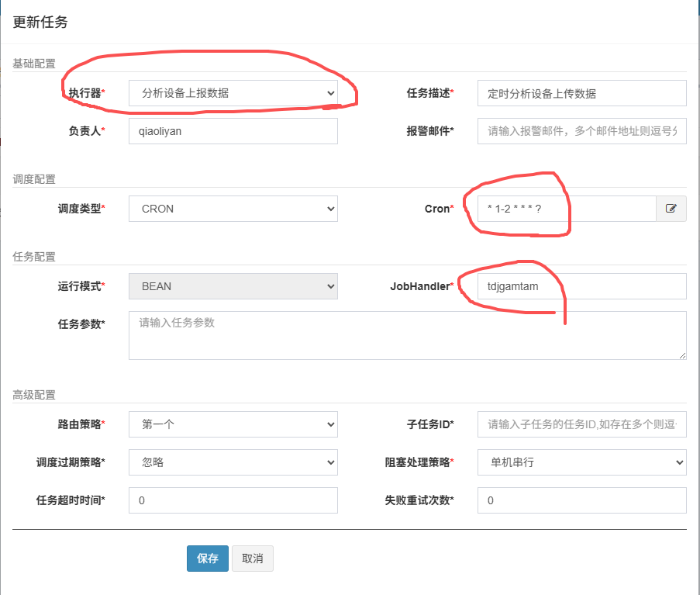The width and height of the screenshot is (700, 595).
Task: Expand the 调度类型 CRON dropdown
Action: pos(233,209)
